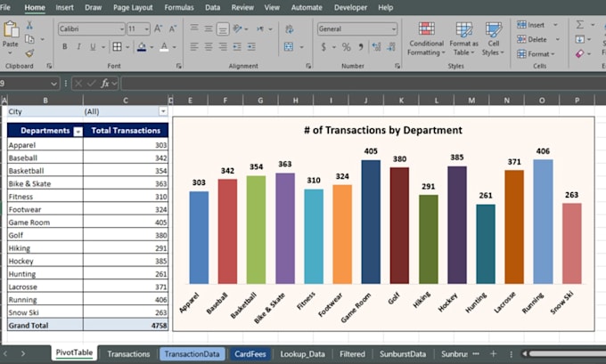
Task: Click the horizontal scrollbar
Action: click(x=568, y=353)
